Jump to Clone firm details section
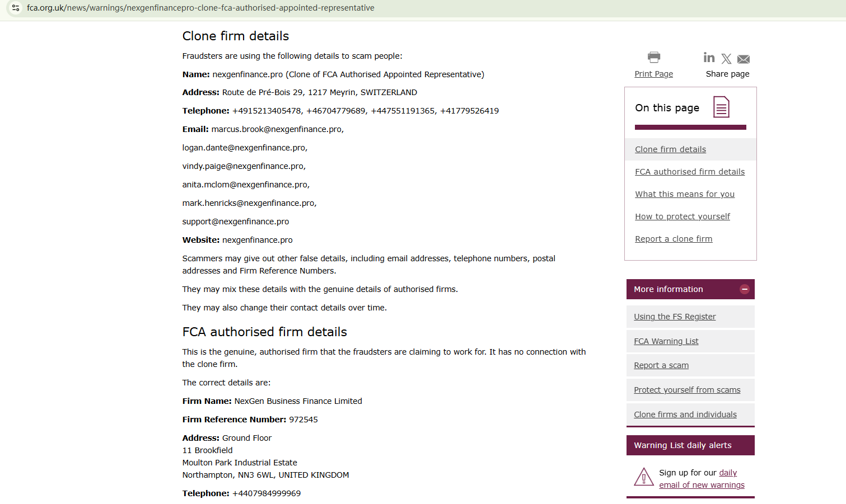846x504 pixels. (x=670, y=149)
